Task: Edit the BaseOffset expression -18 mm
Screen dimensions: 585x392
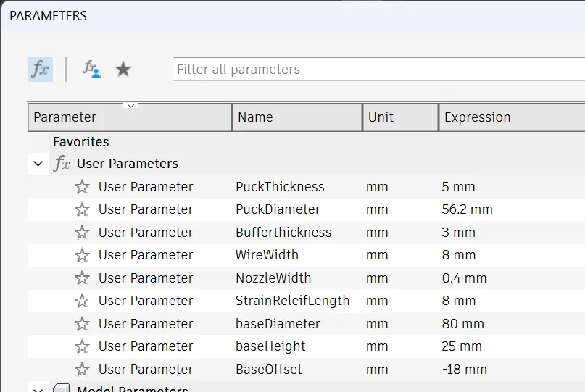Action: coord(465,370)
